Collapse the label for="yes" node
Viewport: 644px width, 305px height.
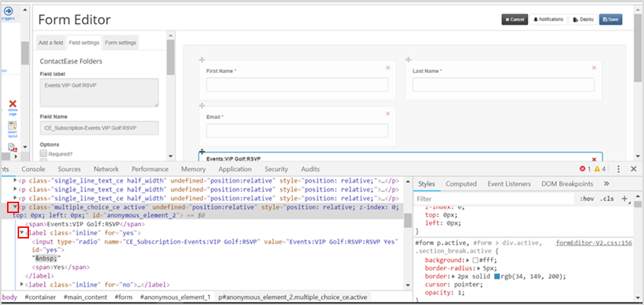22,233
